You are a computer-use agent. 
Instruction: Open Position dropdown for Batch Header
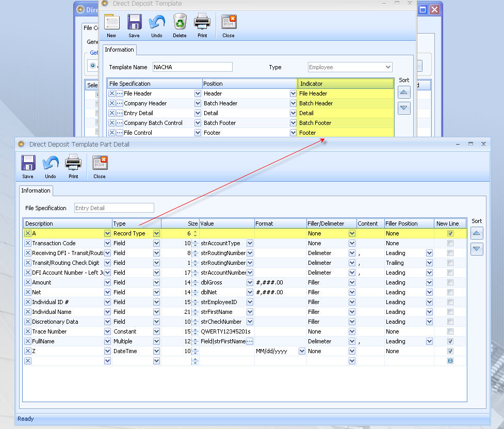point(293,103)
